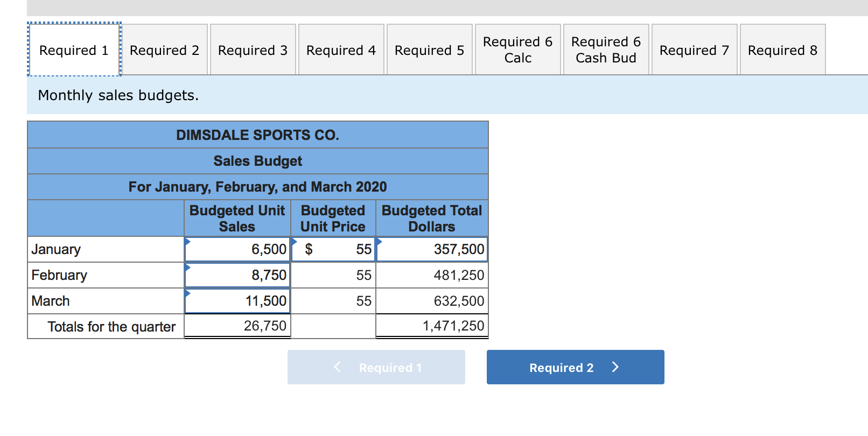This screenshot has width=868, height=436.
Task: Click the right chevron on Required 2 button
Action: pyautogui.click(x=615, y=367)
